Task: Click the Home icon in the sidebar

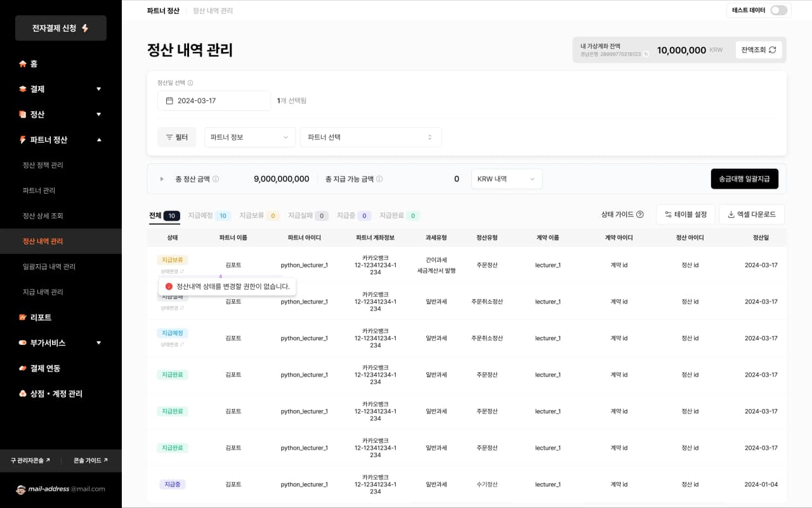Action: click(x=23, y=63)
